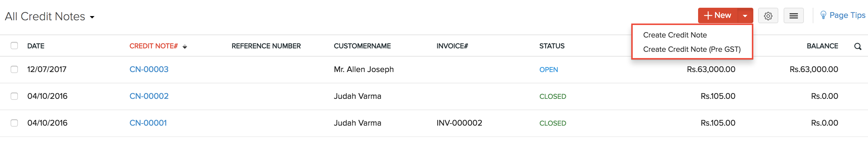Select Create Credit Note (Pre GST) option
The image size is (868, 156).
point(692,49)
